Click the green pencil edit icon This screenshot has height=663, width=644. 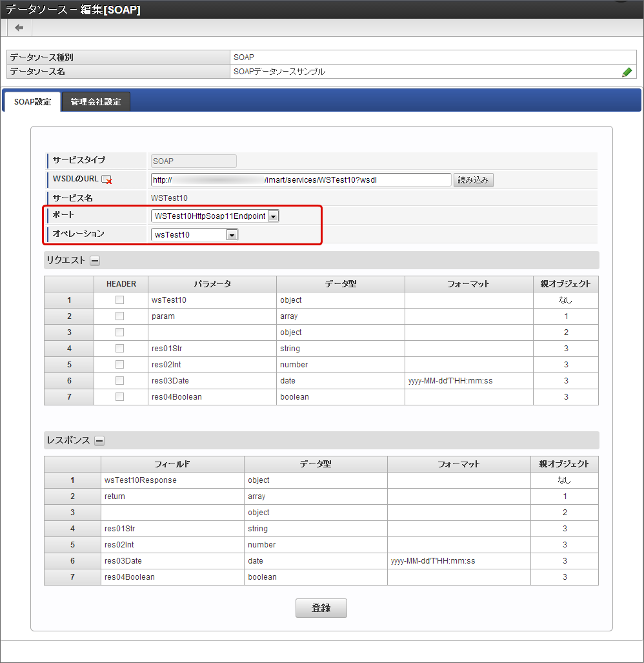[627, 72]
